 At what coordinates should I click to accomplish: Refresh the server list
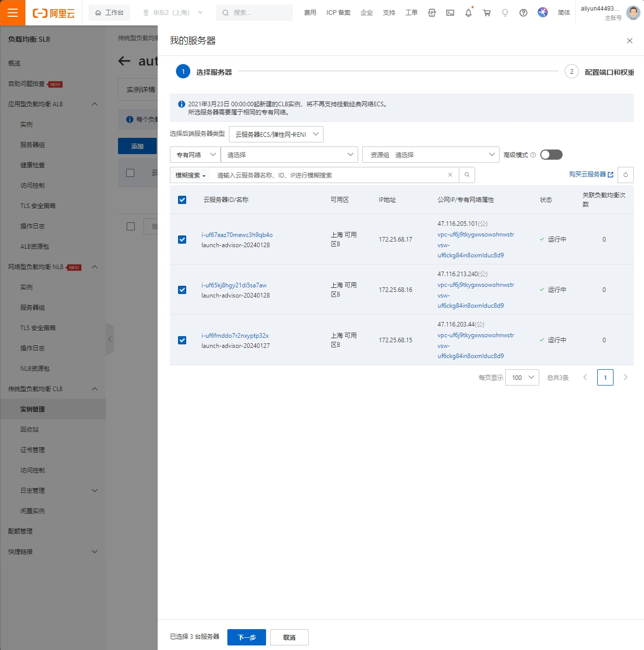[x=626, y=175]
